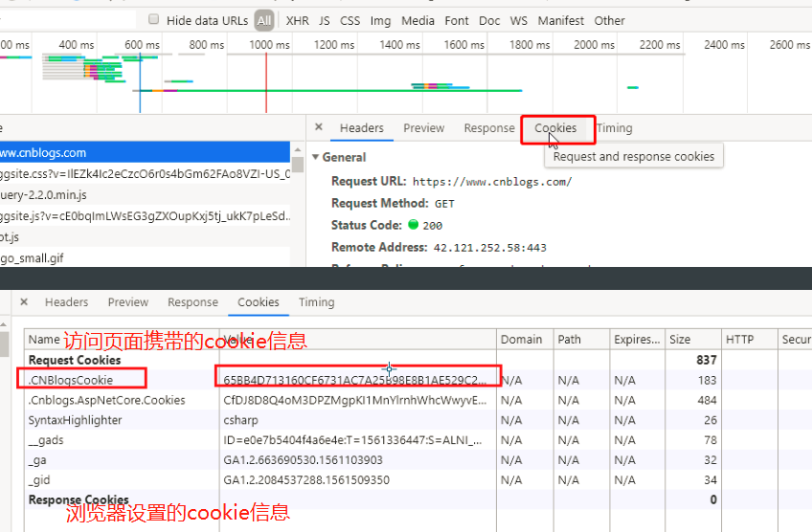Select the All filter button
Image resolution: width=812 pixels, height=532 pixels.
[264, 21]
